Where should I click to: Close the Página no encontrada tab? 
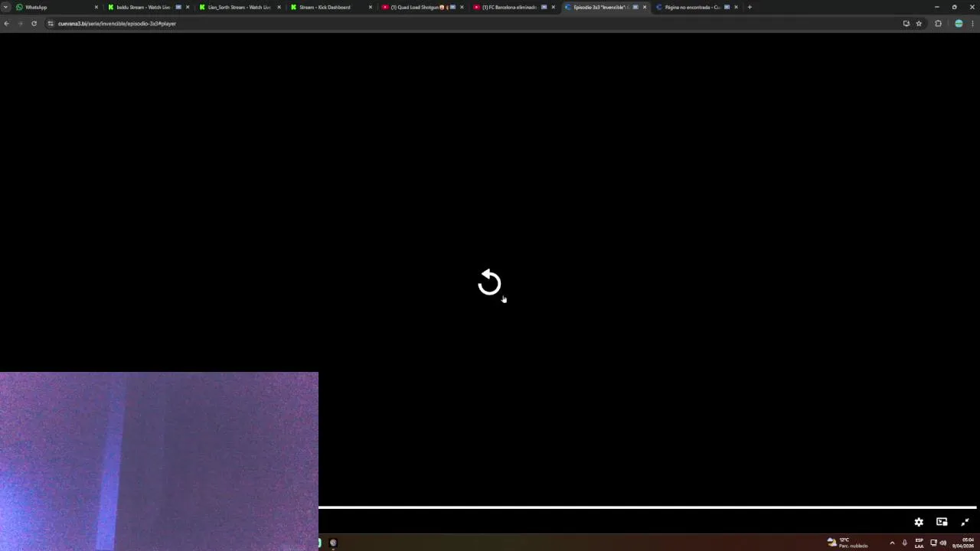tap(736, 7)
